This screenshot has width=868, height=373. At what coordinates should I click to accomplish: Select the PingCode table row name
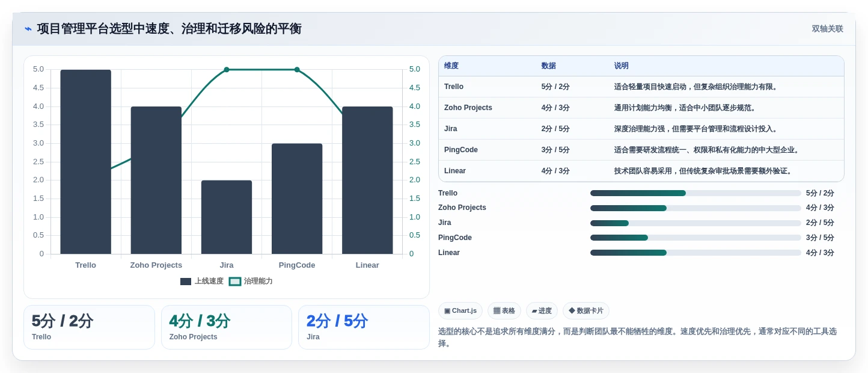click(x=461, y=150)
